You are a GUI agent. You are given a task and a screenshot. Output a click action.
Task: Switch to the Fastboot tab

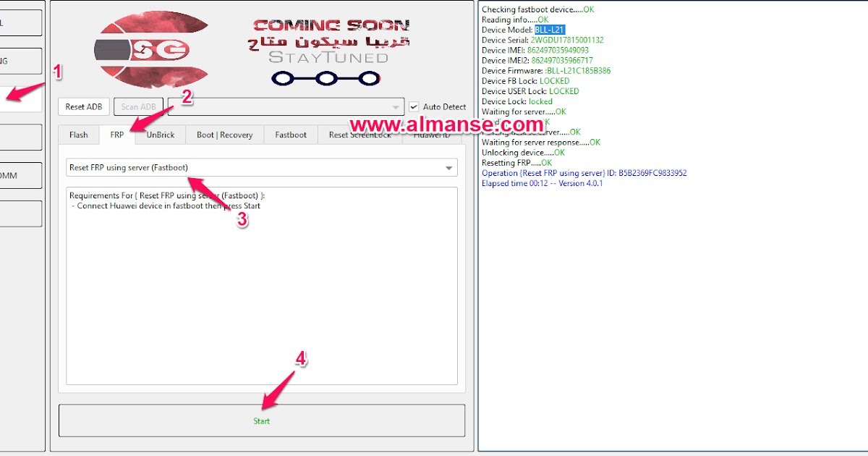290,135
